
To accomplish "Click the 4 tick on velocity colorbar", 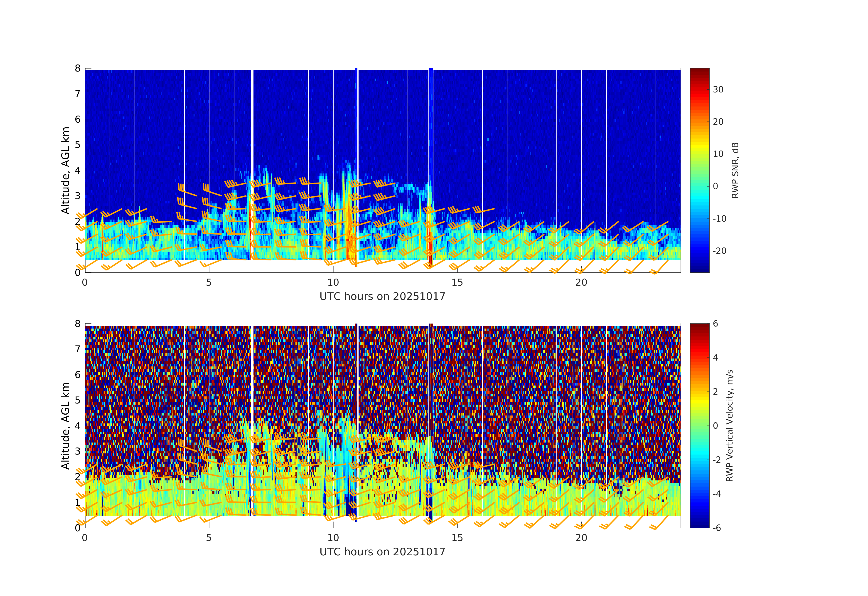I will (715, 358).
